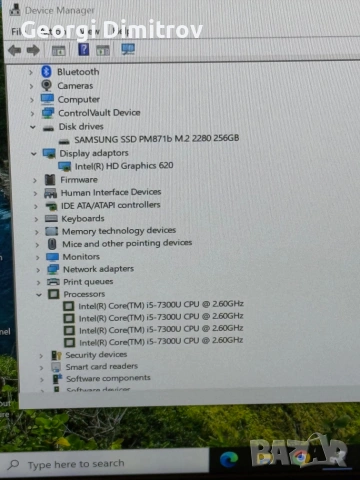
Task: Expand the Security devices node chevron
Action: pyautogui.click(x=41, y=356)
